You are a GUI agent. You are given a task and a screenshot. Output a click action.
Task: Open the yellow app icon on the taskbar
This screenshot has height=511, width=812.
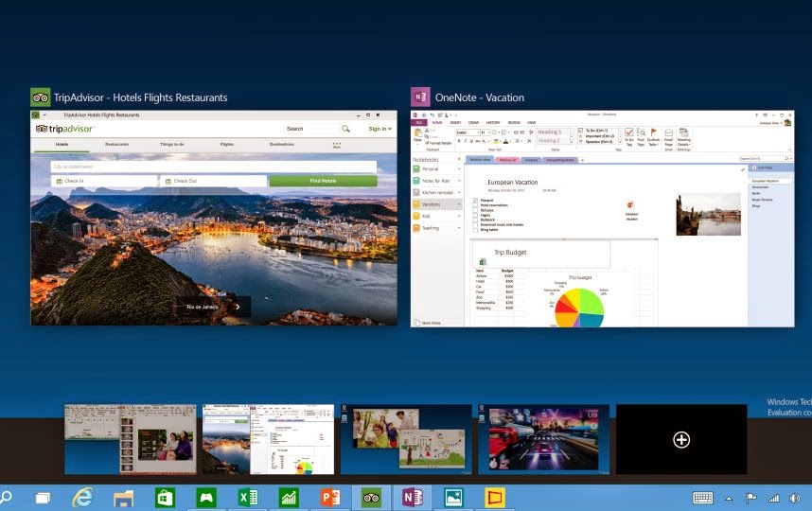[x=495, y=498]
